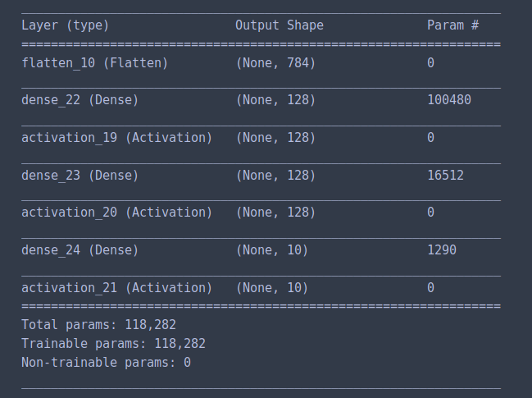This screenshot has width=532, height=398.
Task: Click the 16512 parameter count
Action: tap(445, 176)
